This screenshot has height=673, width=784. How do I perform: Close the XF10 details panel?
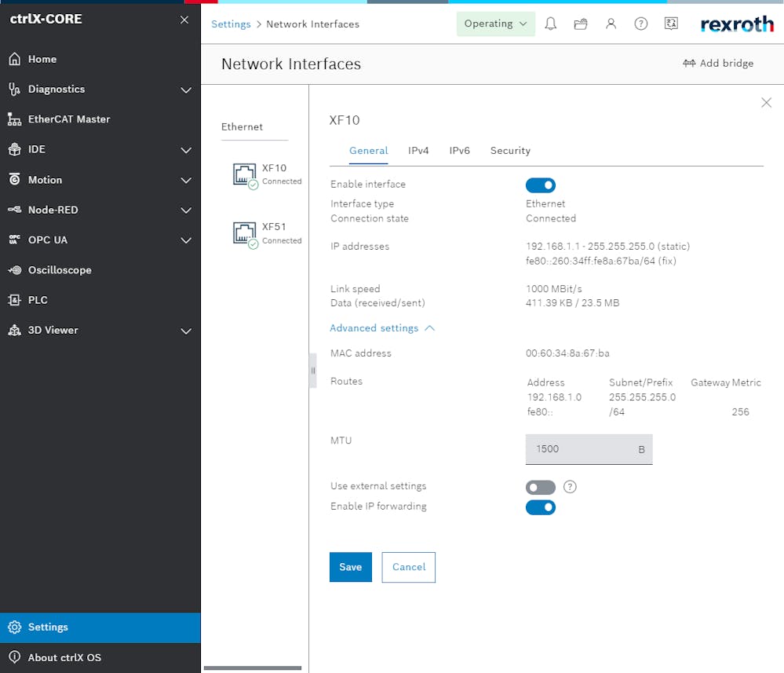[766, 103]
